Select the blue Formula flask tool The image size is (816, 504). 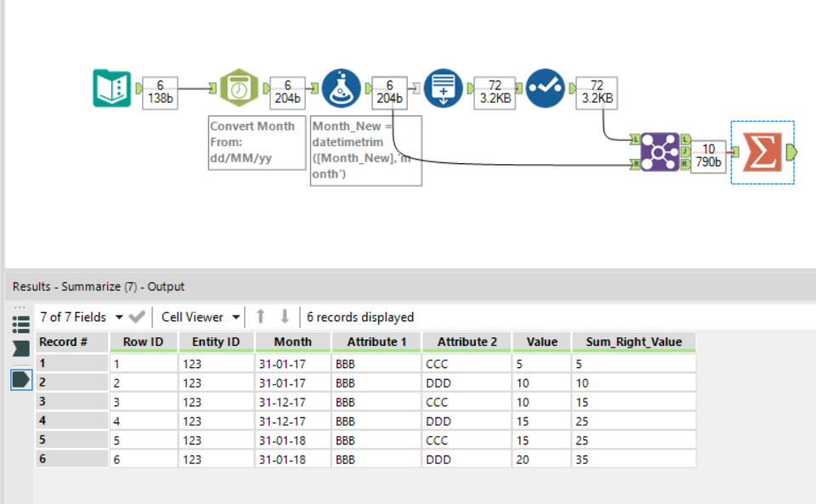(x=341, y=88)
